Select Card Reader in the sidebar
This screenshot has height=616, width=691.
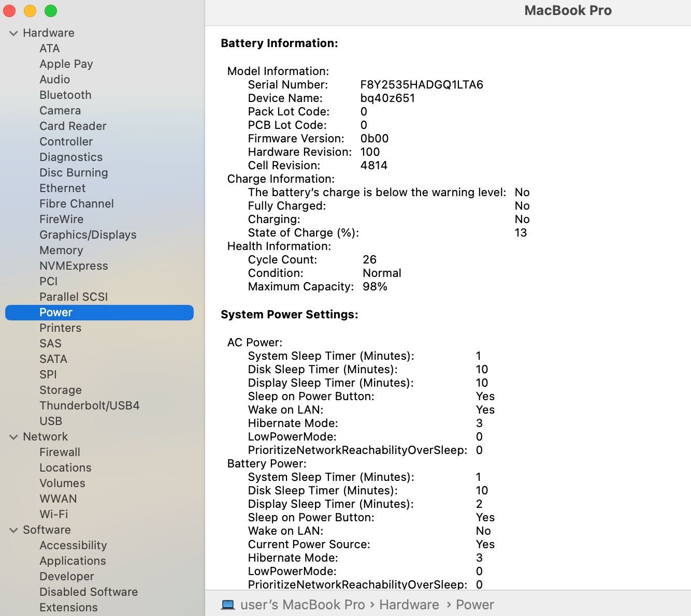coord(73,126)
